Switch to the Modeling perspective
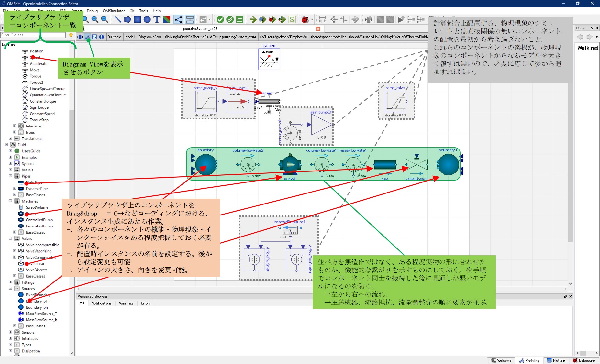600x364 pixels. click(x=529, y=360)
